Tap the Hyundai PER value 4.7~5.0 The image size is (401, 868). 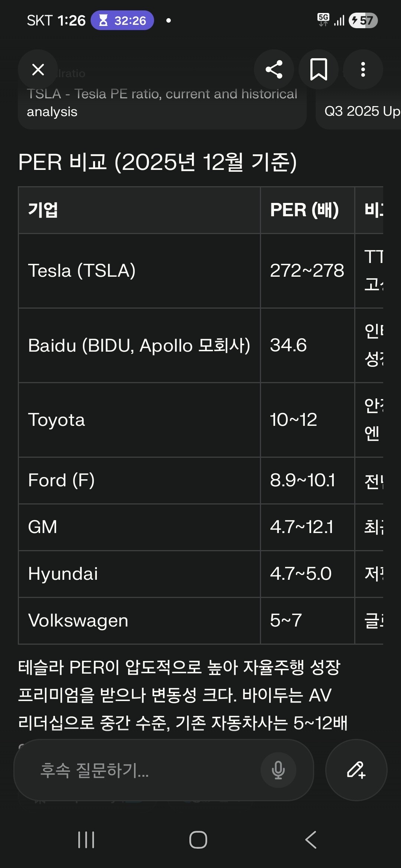tap(301, 573)
